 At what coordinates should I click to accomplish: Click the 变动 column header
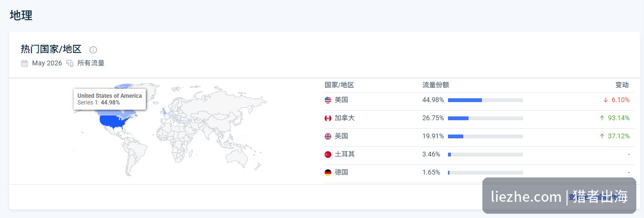(622, 85)
